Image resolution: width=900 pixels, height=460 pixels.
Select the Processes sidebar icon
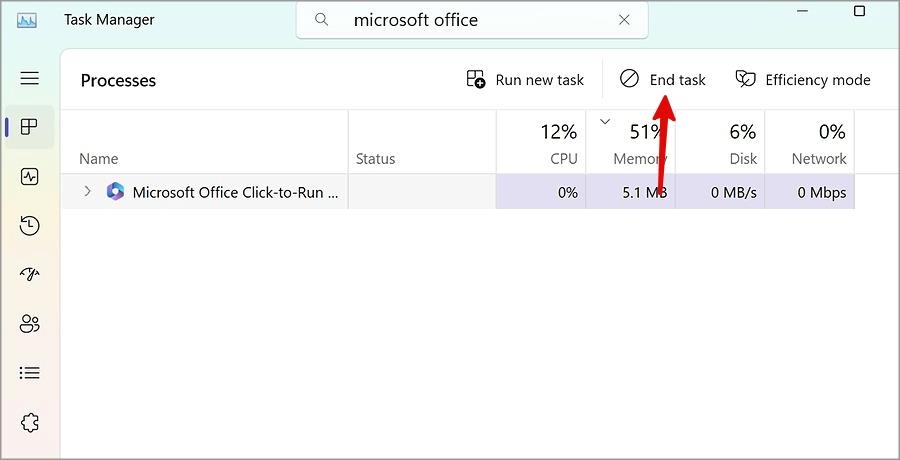coord(29,127)
